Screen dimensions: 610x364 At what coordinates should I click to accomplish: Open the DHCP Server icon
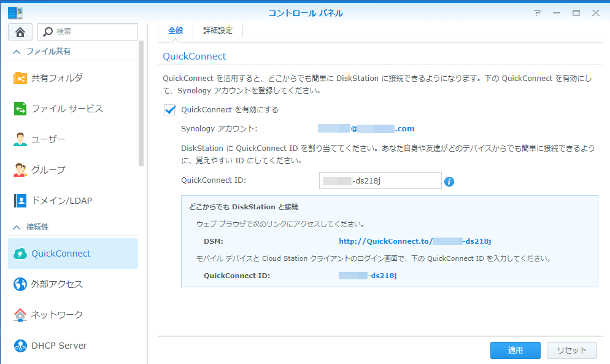(x=20, y=346)
